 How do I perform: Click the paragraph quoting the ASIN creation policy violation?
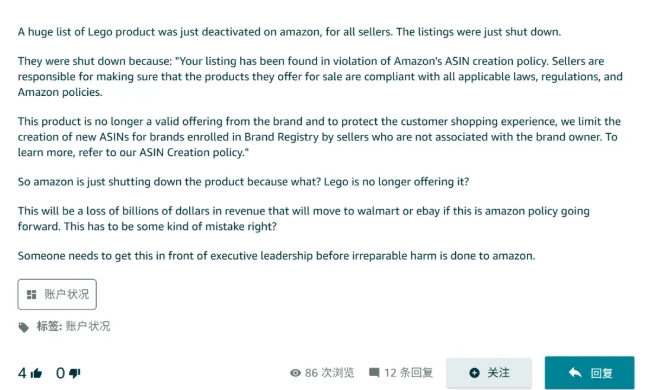320,77
